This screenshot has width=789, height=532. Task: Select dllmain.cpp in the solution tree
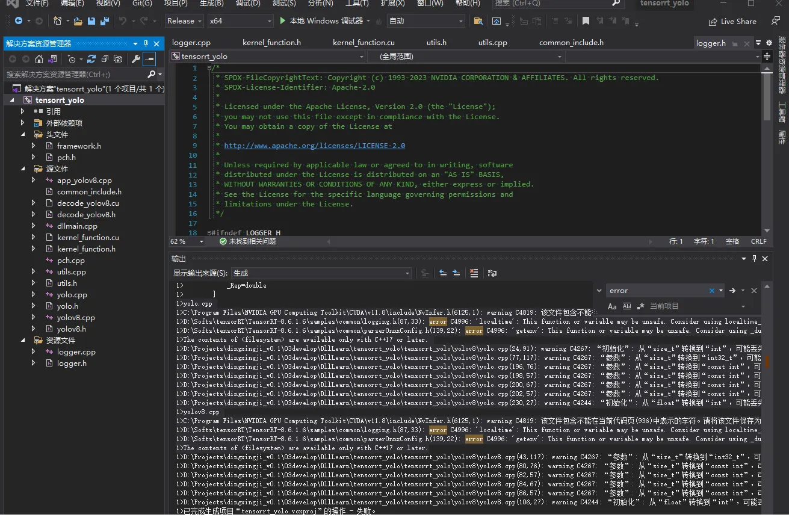click(77, 226)
